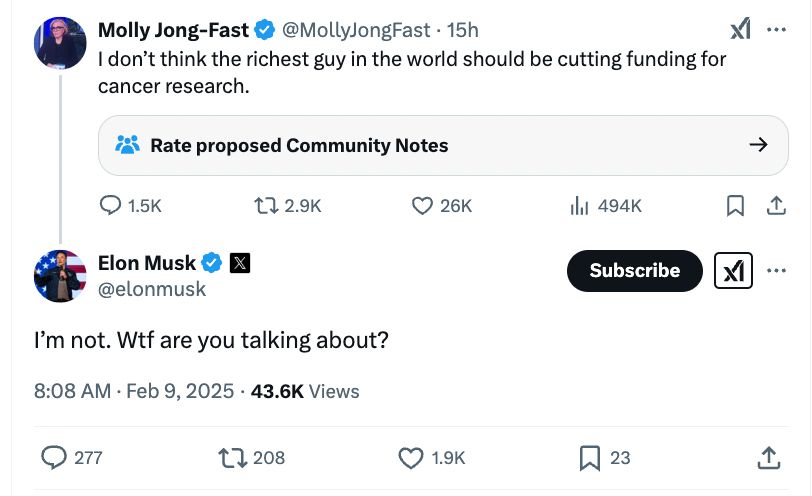
Task: View analytics showing 494K views
Action: point(606,206)
